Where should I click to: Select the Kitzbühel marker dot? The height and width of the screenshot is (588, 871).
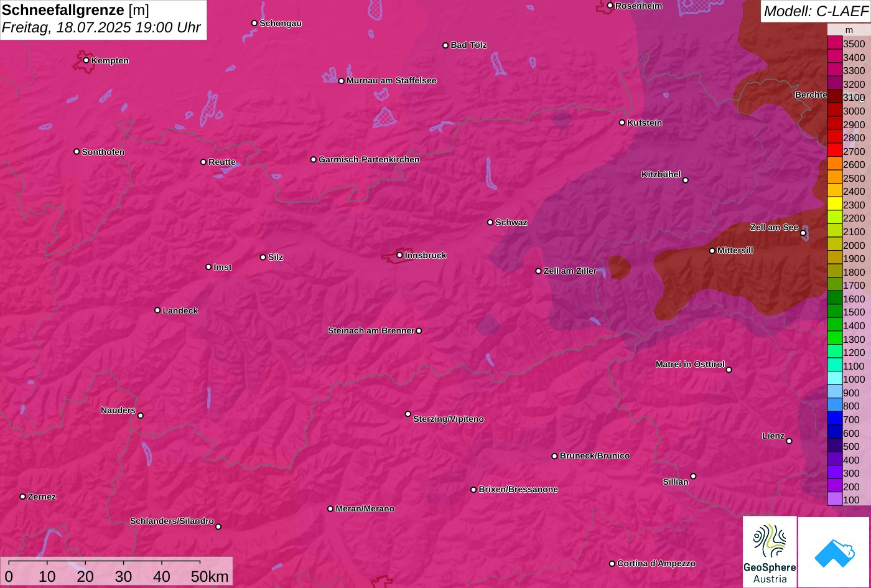coord(686,180)
